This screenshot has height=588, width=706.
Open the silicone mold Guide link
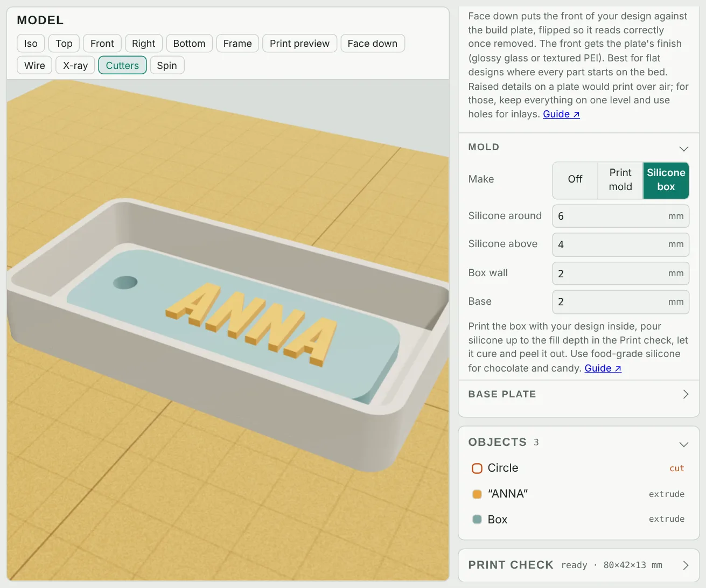[603, 368]
